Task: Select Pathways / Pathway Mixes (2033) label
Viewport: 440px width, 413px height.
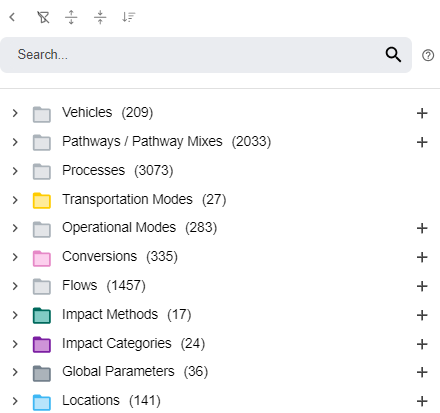Action: pos(167,142)
